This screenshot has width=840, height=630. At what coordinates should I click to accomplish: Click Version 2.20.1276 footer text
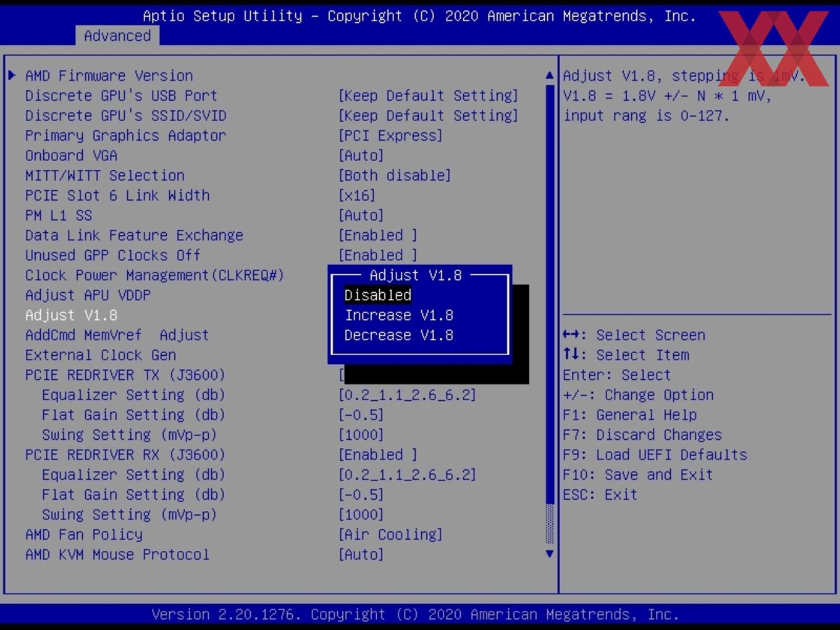pyautogui.click(x=415, y=615)
